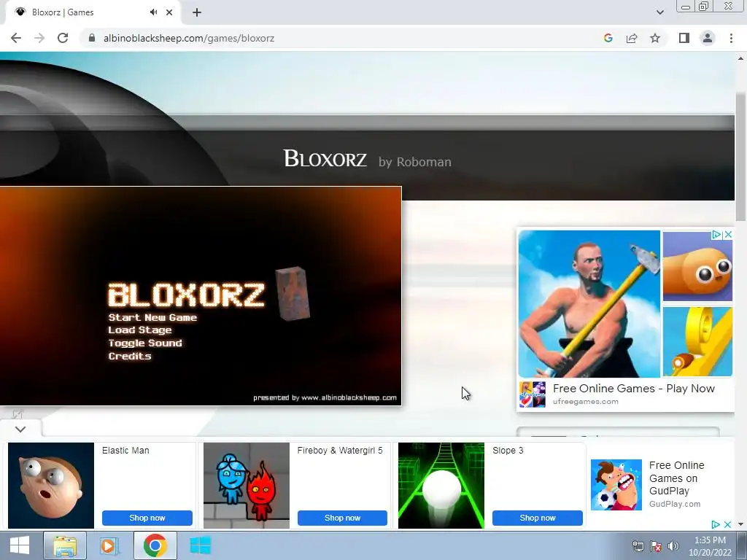Collapse bottom ad with chevron
The height and width of the screenshot is (560, 747).
click(20, 429)
